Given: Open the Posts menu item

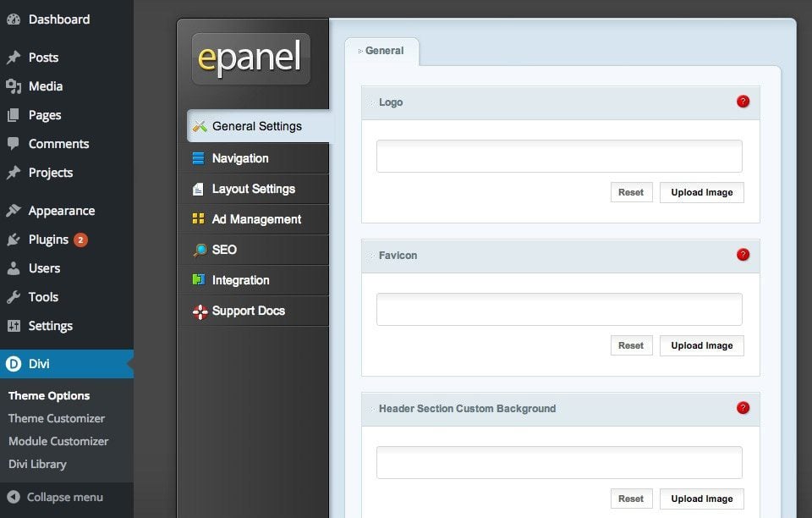Looking at the screenshot, I should coord(67,58).
